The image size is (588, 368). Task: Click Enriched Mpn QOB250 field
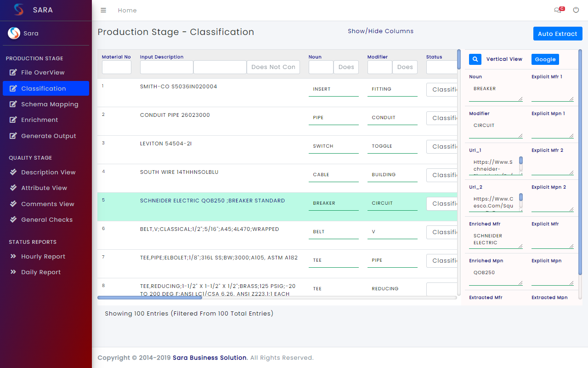tap(496, 276)
